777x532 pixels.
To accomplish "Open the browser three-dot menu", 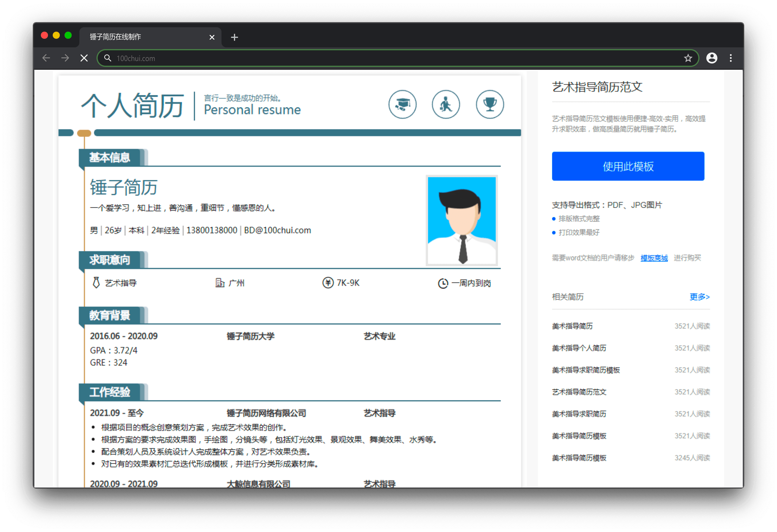I will 731,58.
